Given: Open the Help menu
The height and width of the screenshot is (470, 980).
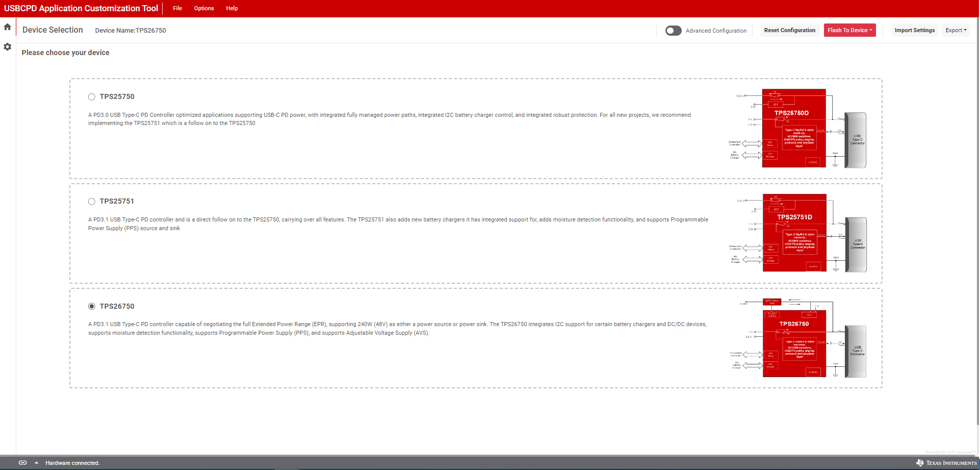Looking at the screenshot, I should [x=232, y=8].
